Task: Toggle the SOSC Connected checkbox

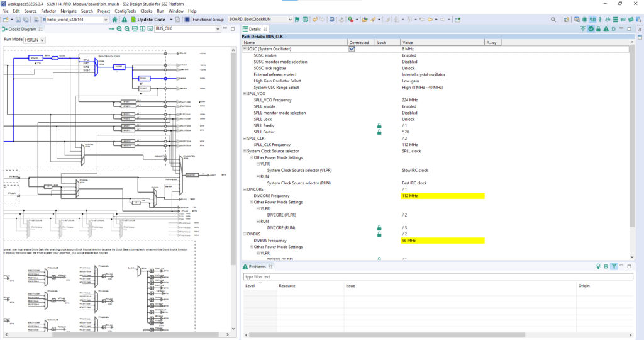Action: [x=352, y=48]
